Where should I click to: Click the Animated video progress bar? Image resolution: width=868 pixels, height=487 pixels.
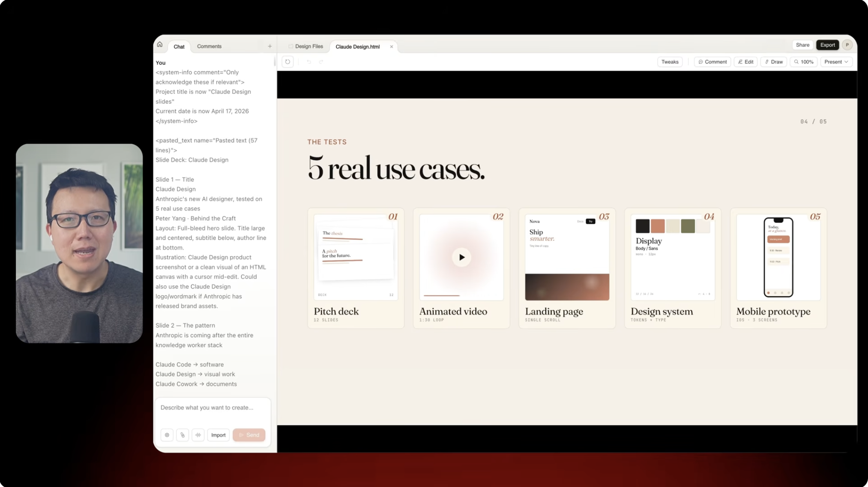pyautogui.click(x=441, y=295)
